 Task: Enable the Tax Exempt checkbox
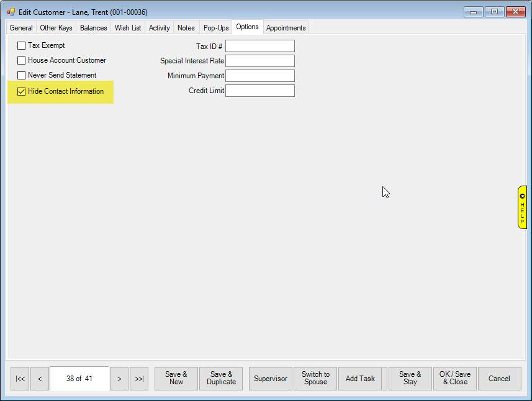click(x=22, y=45)
